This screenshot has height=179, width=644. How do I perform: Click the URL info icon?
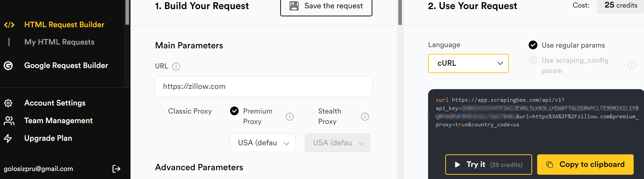coord(176,66)
